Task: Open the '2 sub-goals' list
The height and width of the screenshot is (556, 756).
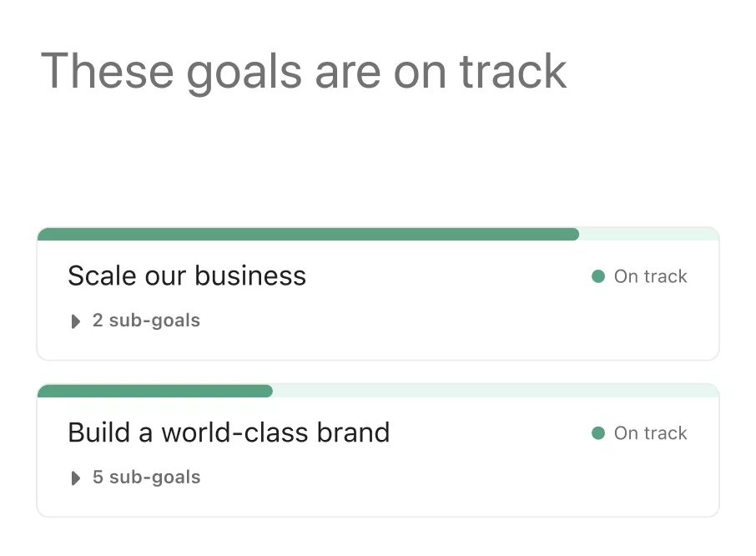Action: [x=146, y=321]
